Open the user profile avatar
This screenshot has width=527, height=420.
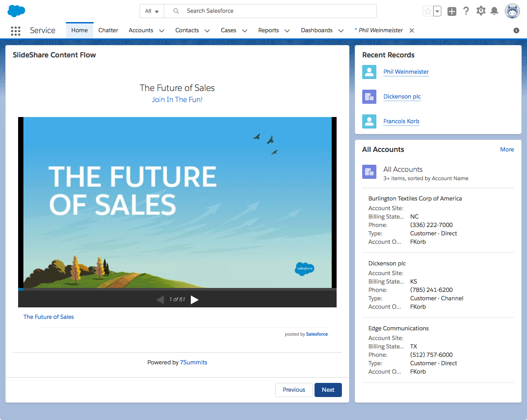click(x=512, y=11)
